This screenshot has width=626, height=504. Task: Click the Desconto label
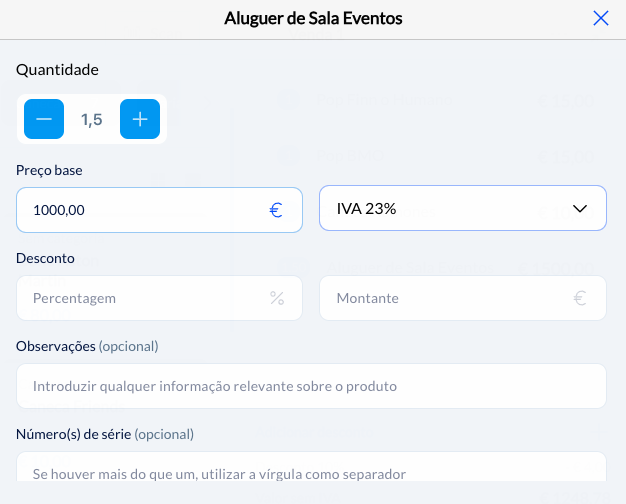[46, 258]
